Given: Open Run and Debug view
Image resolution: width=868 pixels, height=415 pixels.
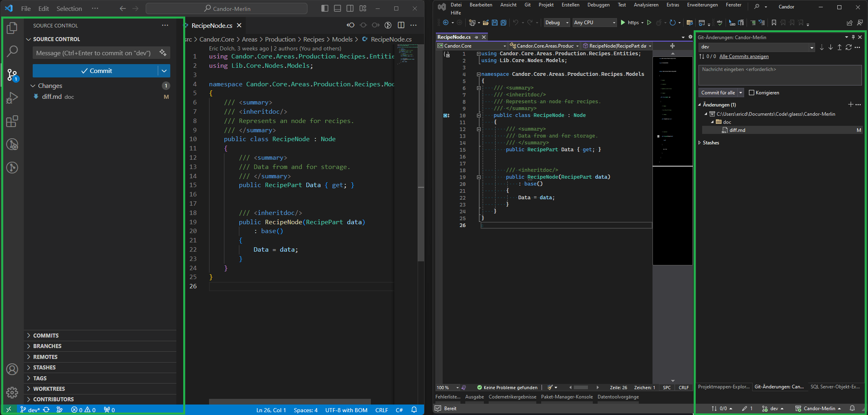Looking at the screenshot, I should coord(12,98).
